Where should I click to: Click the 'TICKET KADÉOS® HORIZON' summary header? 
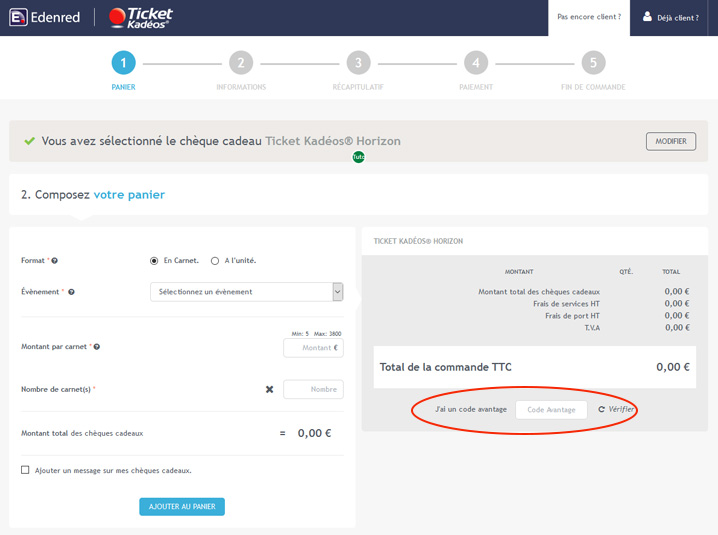418,241
